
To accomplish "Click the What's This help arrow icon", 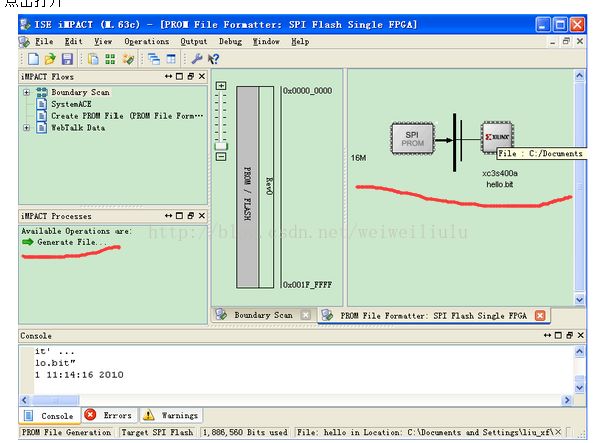I will coord(213,59).
